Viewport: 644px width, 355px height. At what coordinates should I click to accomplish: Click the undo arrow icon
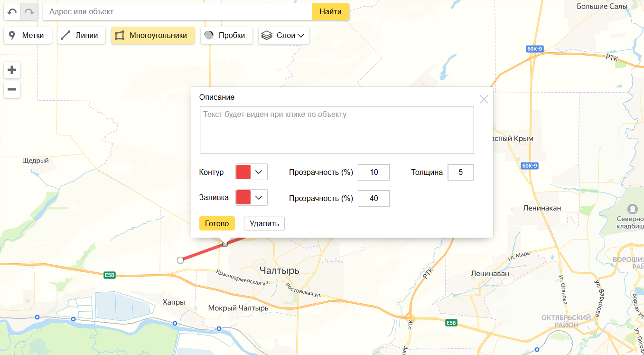(12, 12)
